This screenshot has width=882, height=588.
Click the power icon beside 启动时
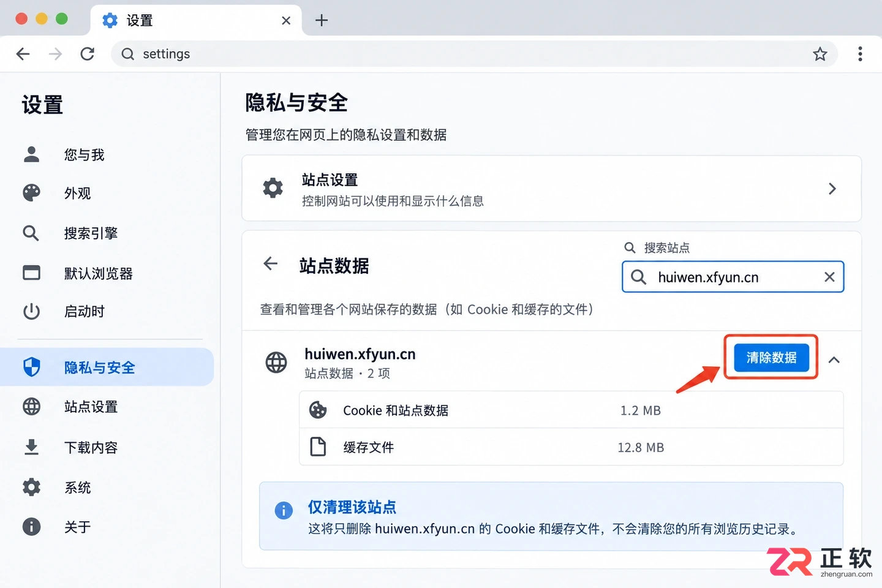coord(31,311)
